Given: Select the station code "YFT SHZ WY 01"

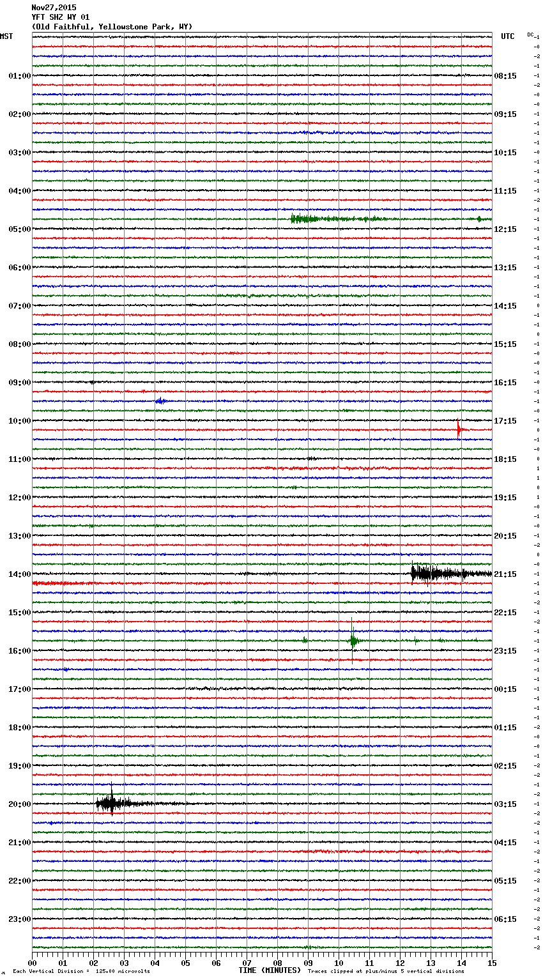Looking at the screenshot, I should (x=61, y=17).
